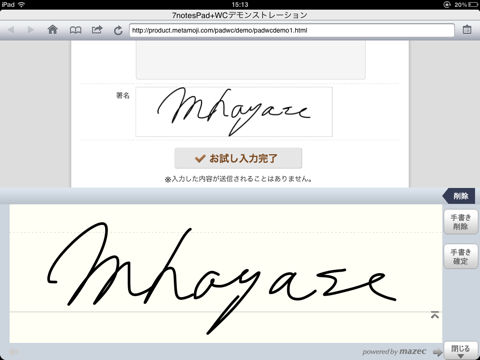
Task: Click the 手書き確定 button
Action: (461, 256)
